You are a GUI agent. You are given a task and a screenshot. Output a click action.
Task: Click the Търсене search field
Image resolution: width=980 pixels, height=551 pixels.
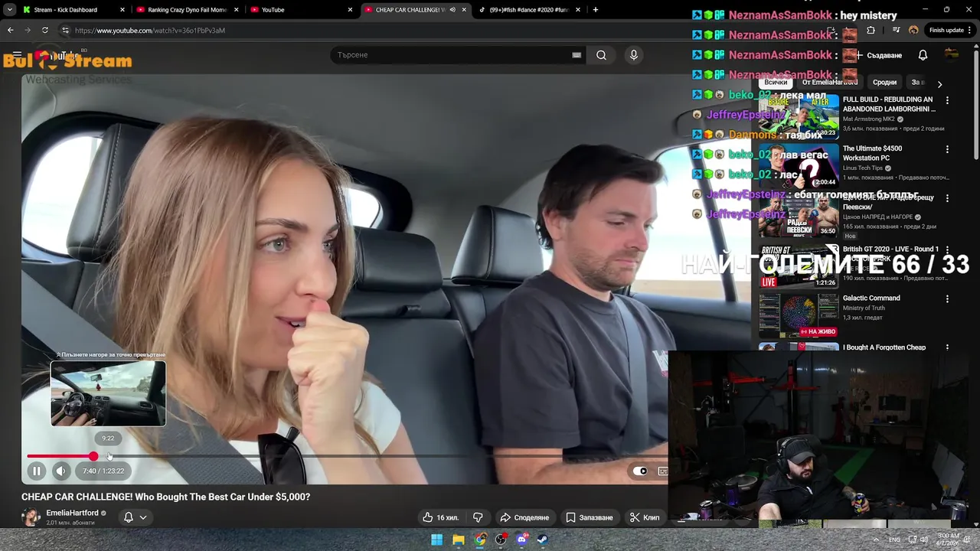[x=450, y=55]
